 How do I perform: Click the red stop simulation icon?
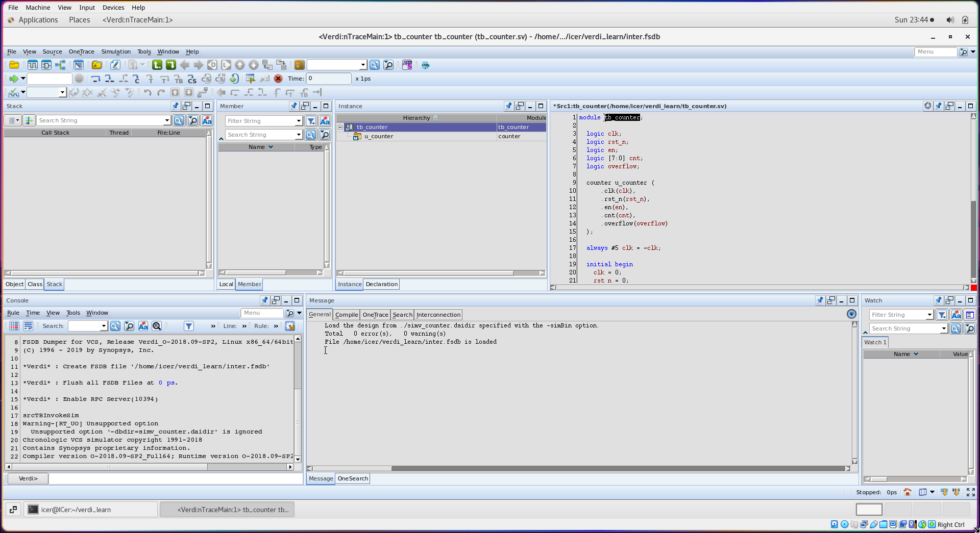click(278, 79)
